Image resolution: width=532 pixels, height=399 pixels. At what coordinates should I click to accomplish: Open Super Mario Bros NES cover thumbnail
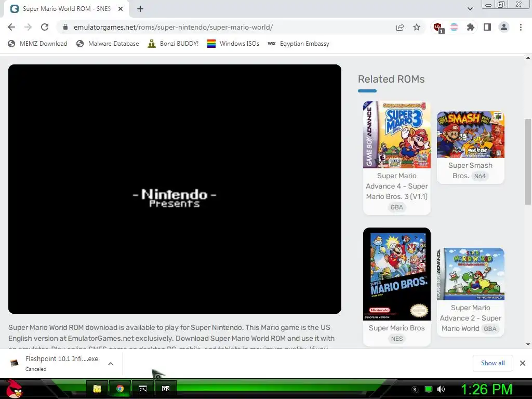click(396, 274)
